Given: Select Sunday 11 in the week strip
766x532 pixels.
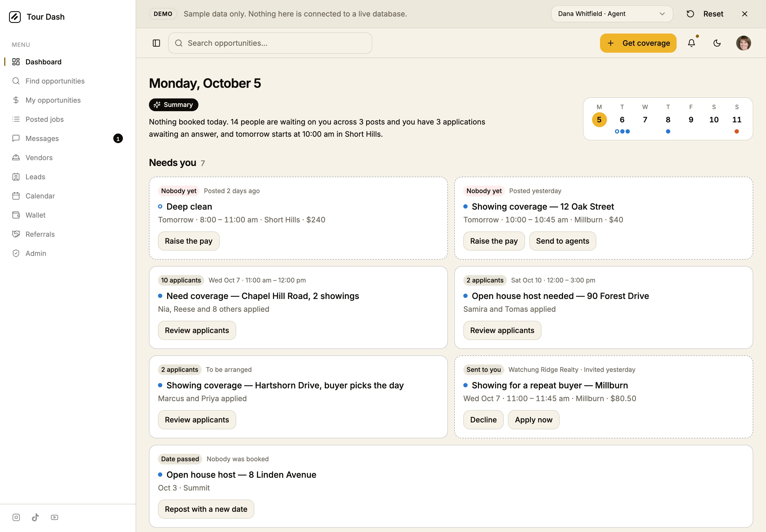Looking at the screenshot, I should click(x=737, y=120).
